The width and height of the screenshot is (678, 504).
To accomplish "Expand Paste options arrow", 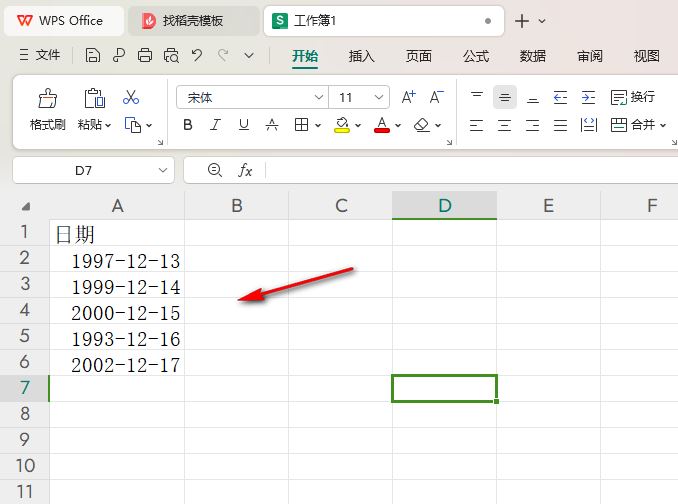I will click(x=108, y=125).
